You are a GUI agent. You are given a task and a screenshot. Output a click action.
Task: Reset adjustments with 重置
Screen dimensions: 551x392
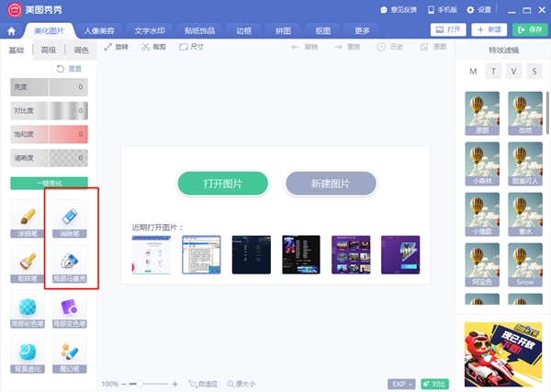(x=69, y=69)
